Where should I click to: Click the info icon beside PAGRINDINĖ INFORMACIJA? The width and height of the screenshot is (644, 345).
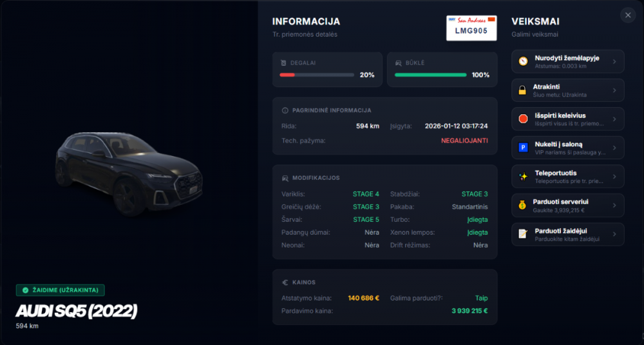click(285, 110)
